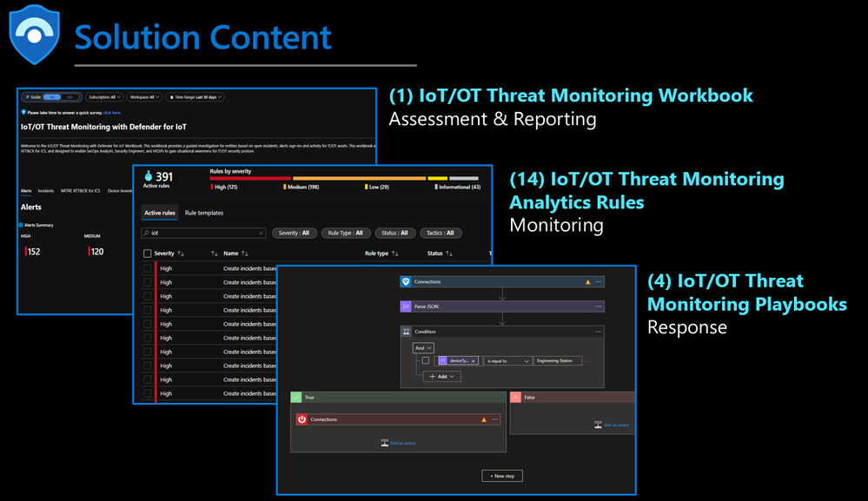
Task: Click Add an action in the False branch
Action: tap(616, 425)
